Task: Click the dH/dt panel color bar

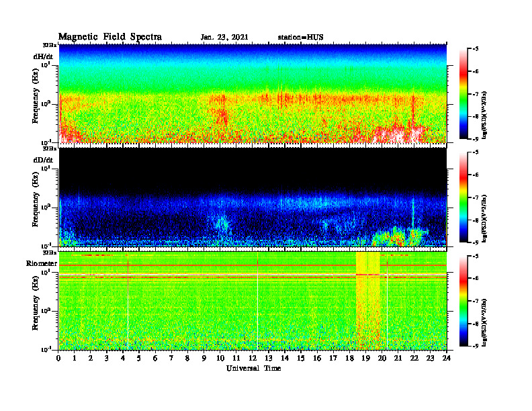Action: coord(463,94)
